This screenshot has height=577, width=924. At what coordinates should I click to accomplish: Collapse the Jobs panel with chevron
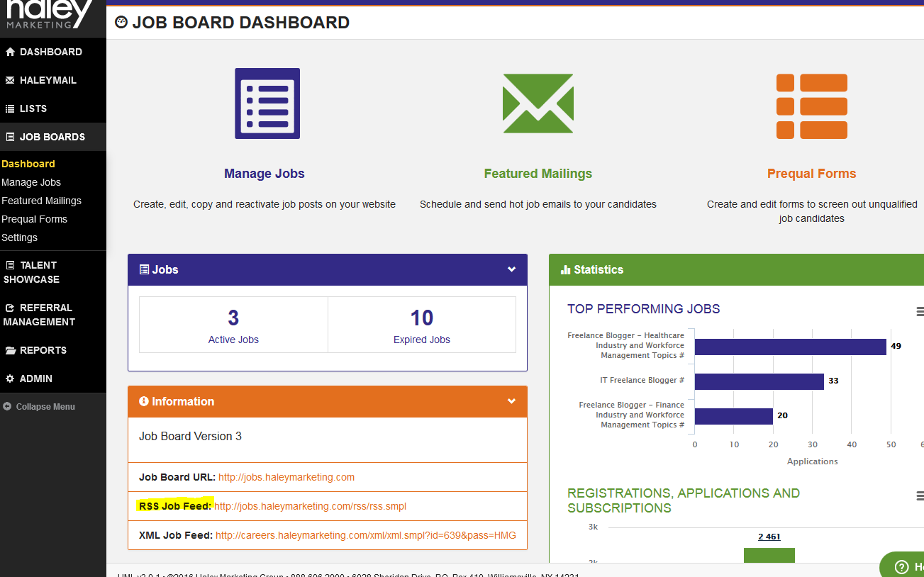pos(511,269)
